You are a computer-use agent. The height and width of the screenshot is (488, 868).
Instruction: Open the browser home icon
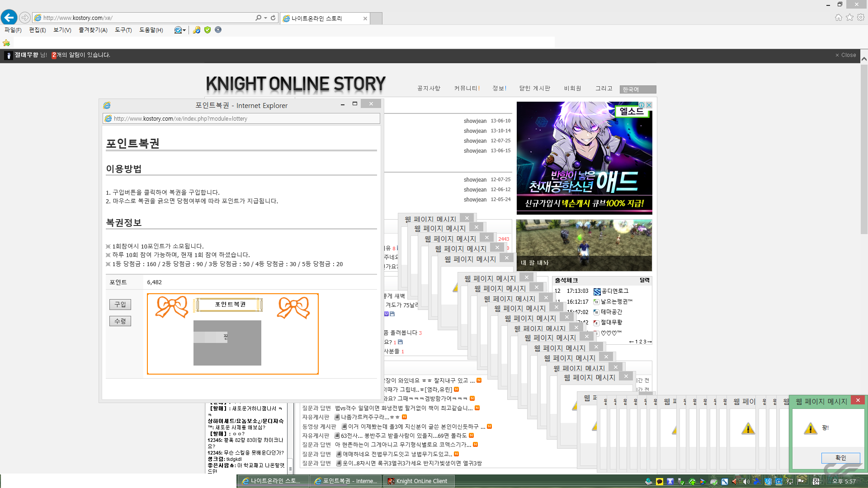pos(839,17)
